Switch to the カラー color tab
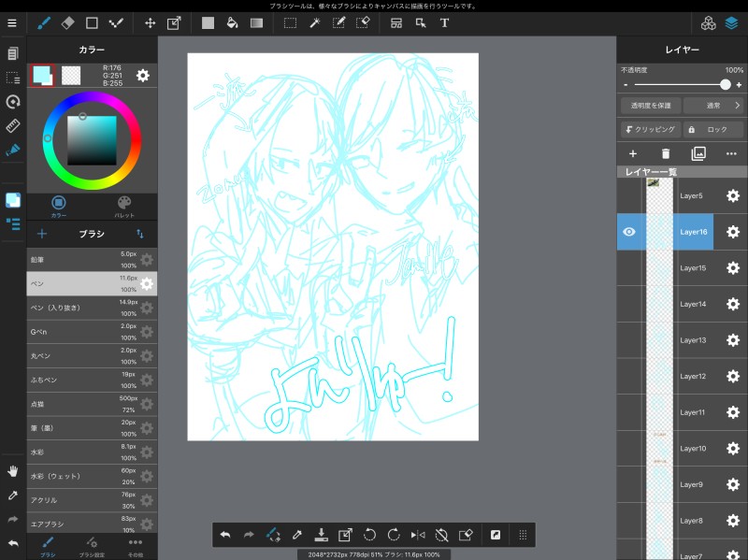The width and height of the screenshot is (748, 560). pos(59,207)
